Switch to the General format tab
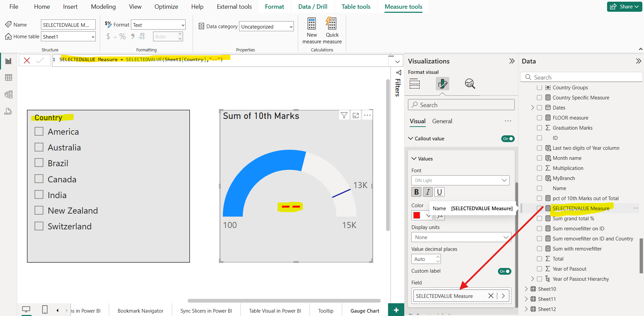This screenshot has width=644, height=316. pyautogui.click(x=442, y=121)
